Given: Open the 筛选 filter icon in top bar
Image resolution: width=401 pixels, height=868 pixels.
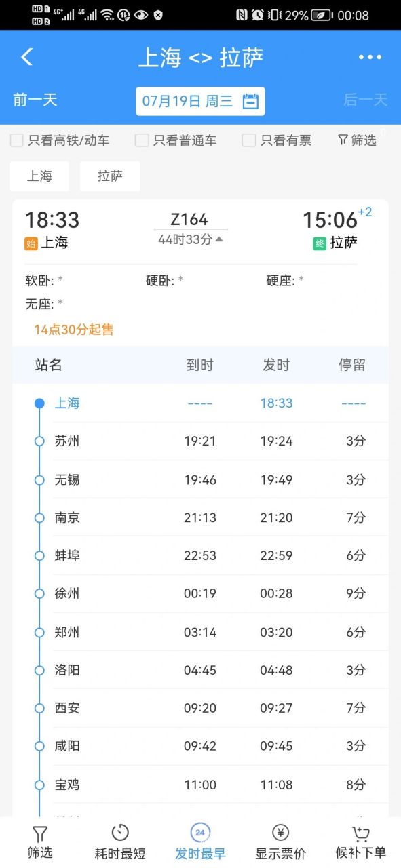Looking at the screenshot, I should [x=357, y=140].
